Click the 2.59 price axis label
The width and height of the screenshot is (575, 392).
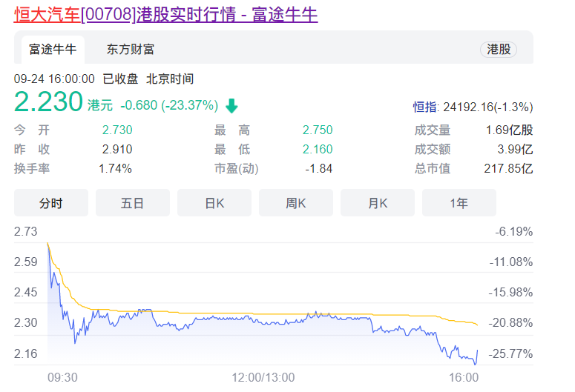pyautogui.click(x=26, y=262)
